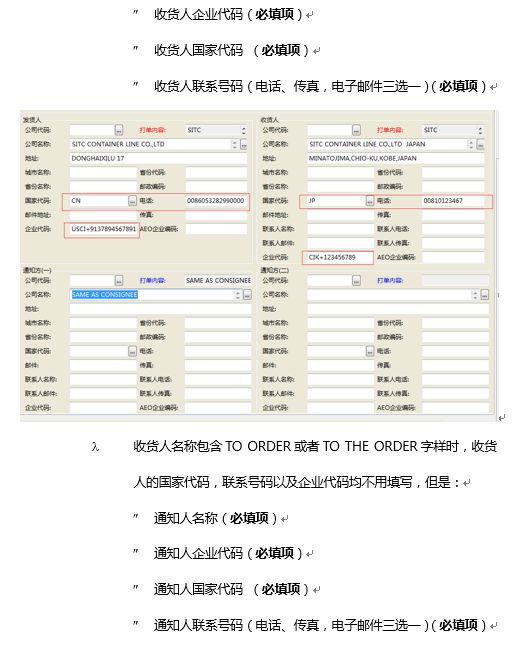The image size is (523, 653).
Task: Focus the 通知方(二) 公司名称 field
Action: tap(390, 295)
